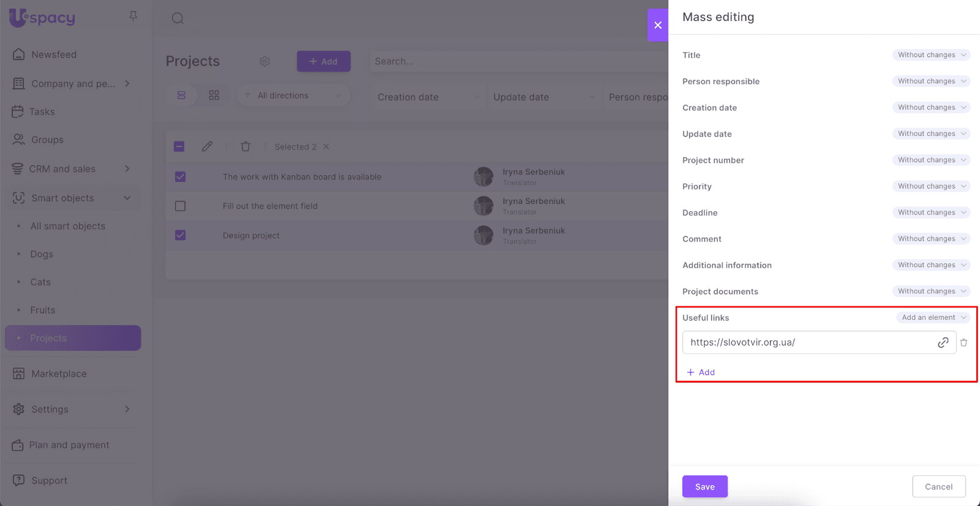Save the mass editing changes
Image resolution: width=980 pixels, height=506 pixels.
[704, 486]
